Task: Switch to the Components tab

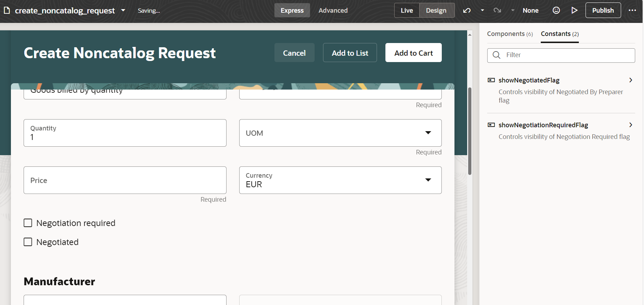Action: point(509,34)
